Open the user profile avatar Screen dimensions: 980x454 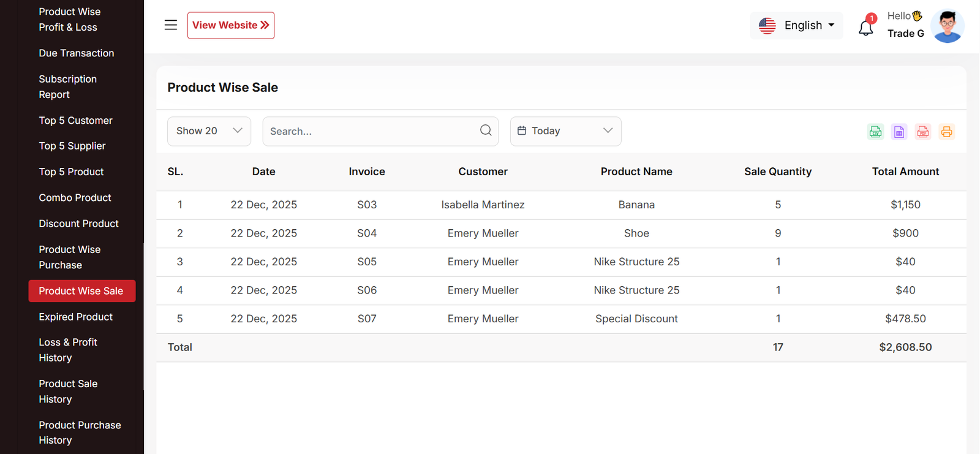tap(947, 26)
